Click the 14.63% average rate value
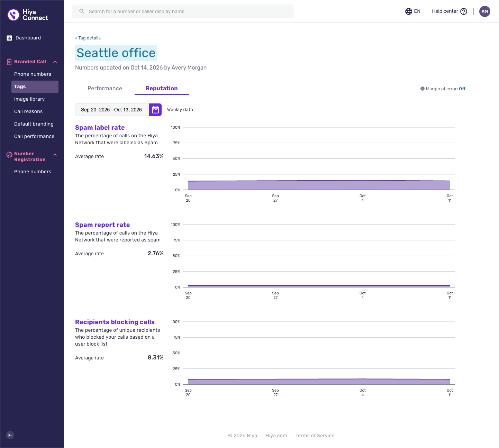The width and height of the screenshot is (499, 448). [x=154, y=156]
